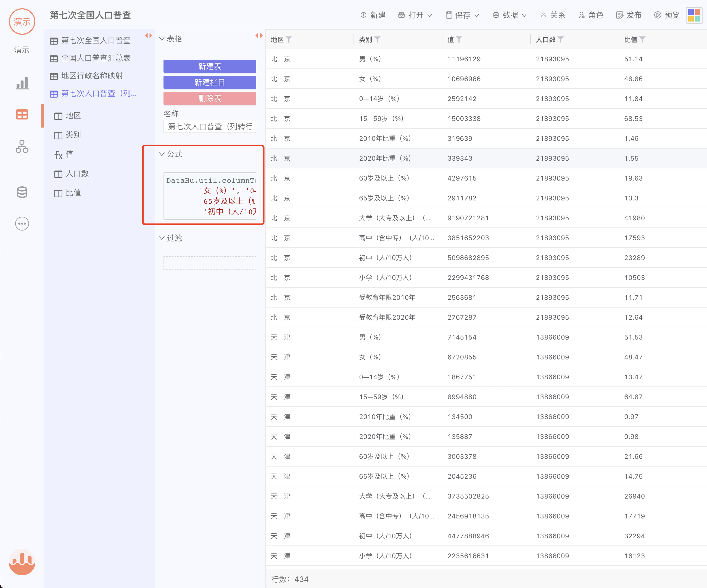This screenshot has width=707, height=588.
Task: Filter the 类别 column
Action: (x=377, y=40)
